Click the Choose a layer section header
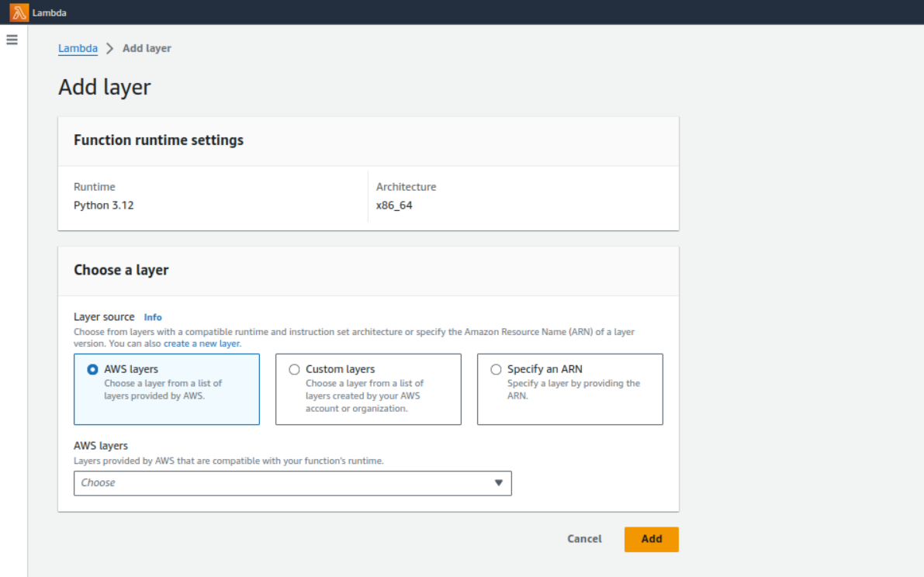The width and height of the screenshot is (924, 577). point(121,271)
